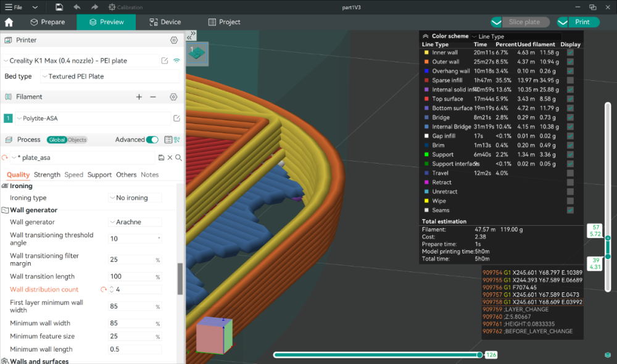Toggle Travel line display checkbox
The width and height of the screenshot is (617, 364).
570,173
